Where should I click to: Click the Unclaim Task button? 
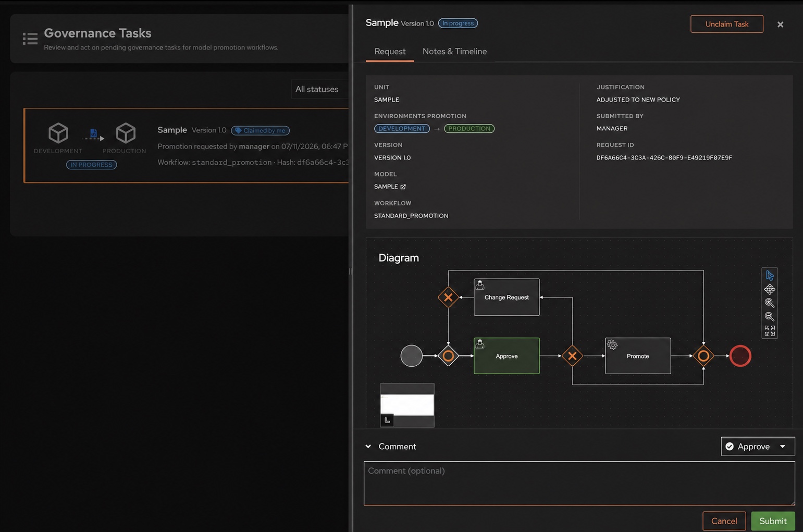coord(727,24)
